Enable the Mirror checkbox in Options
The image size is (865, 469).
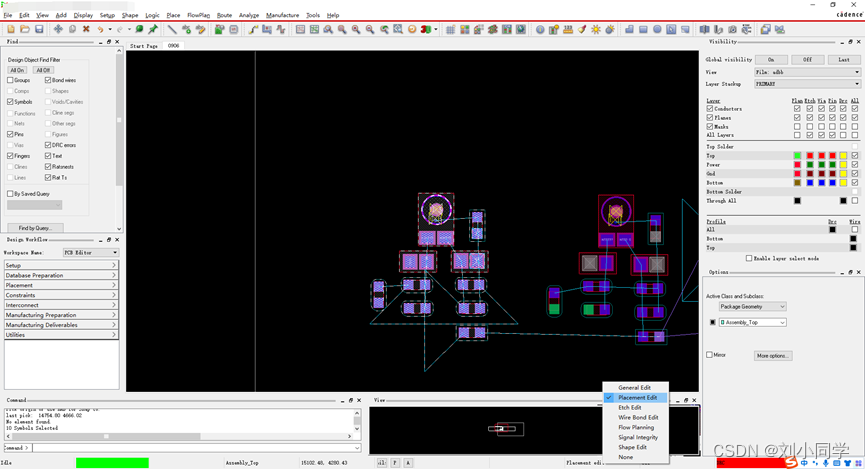[x=710, y=355]
